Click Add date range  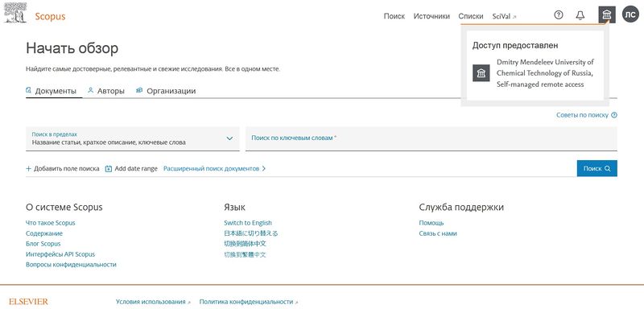tap(131, 169)
